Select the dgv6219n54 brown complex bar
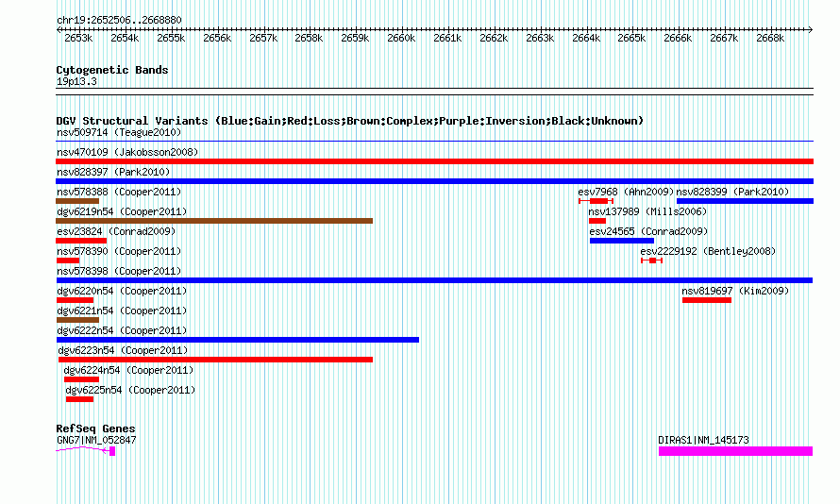Screen dimensions: 840x504 pos(214,221)
